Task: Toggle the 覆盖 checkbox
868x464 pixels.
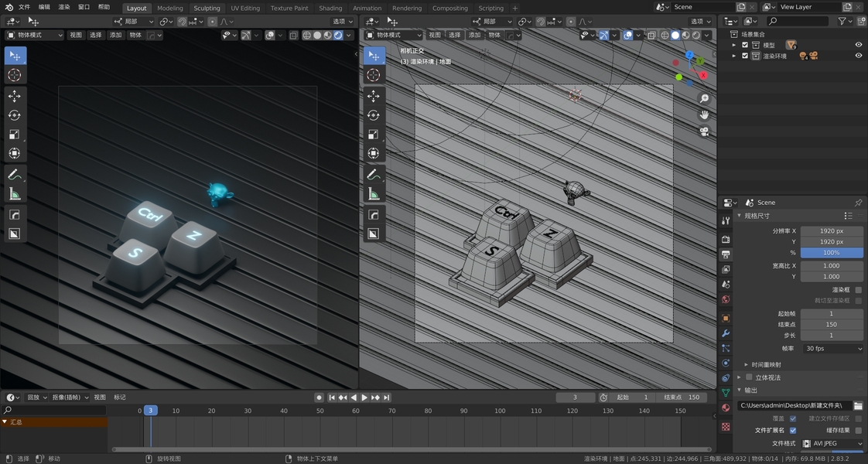Action: pyautogui.click(x=793, y=418)
